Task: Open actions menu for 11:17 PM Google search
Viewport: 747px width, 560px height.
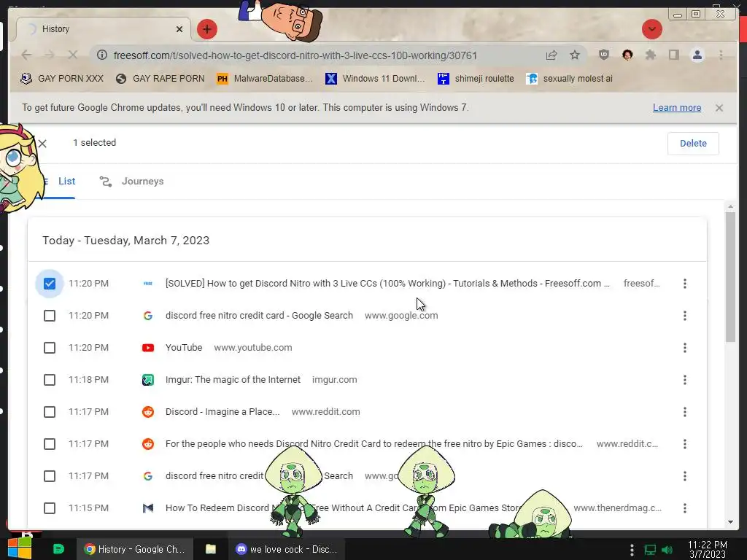Action: click(x=684, y=476)
